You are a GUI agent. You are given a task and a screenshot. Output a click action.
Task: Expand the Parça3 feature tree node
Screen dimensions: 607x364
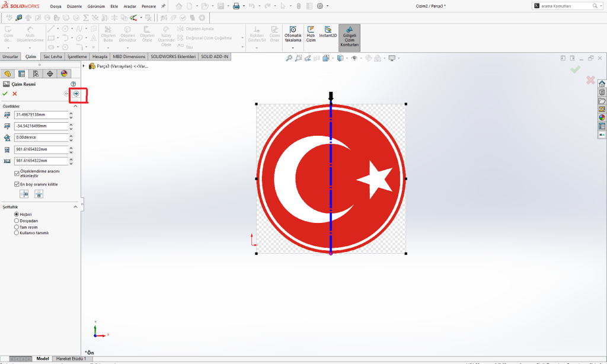(x=84, y=66)
